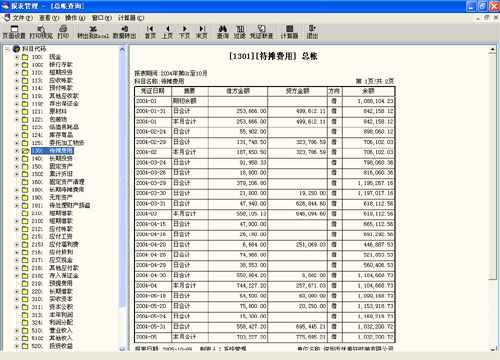Screen dimensions: 500x360
Task: Click the globe icon beside 科目代码
Action: [x=16, y=49]
